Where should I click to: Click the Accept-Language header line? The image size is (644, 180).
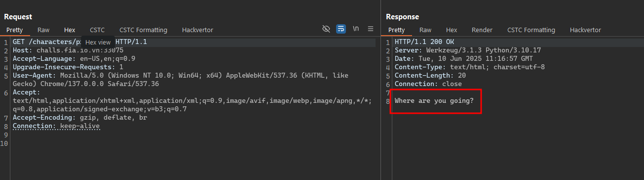(x=74, y=59)
